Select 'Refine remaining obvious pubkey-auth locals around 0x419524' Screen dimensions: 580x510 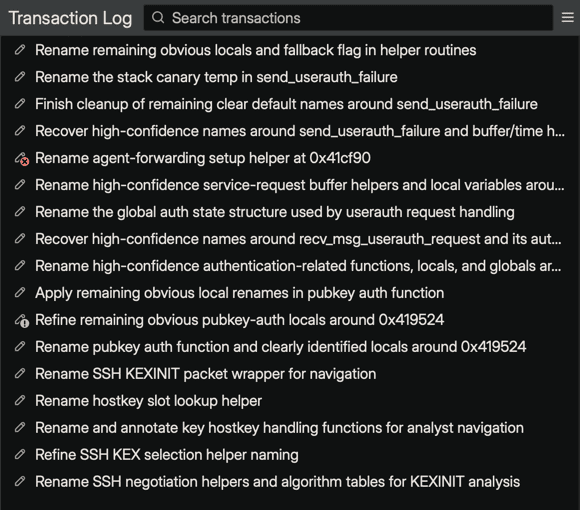[290, 320]
